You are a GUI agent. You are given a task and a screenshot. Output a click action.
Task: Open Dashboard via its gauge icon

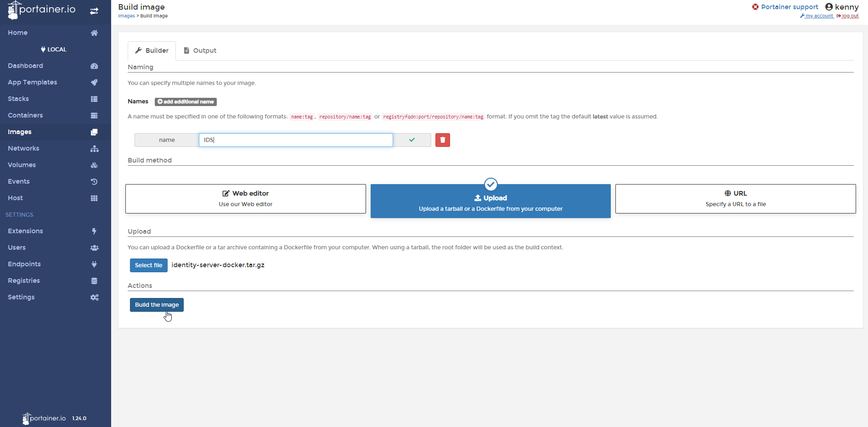pos(94,66)
